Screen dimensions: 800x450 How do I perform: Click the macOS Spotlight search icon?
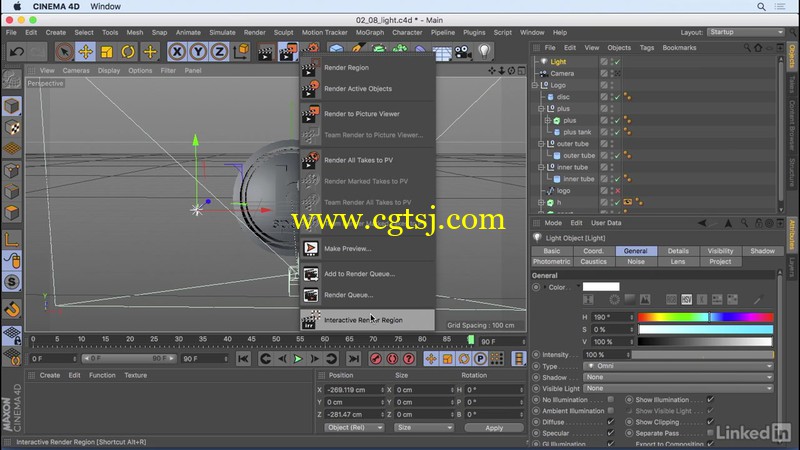(x=761, y=7)
